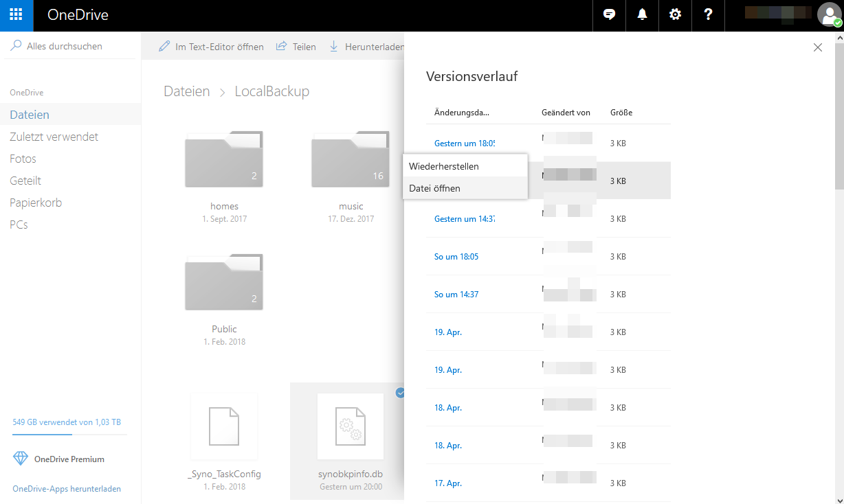Open the chat feedback icon in header
This screenshot has width=844, height=504.
point(609,15)
